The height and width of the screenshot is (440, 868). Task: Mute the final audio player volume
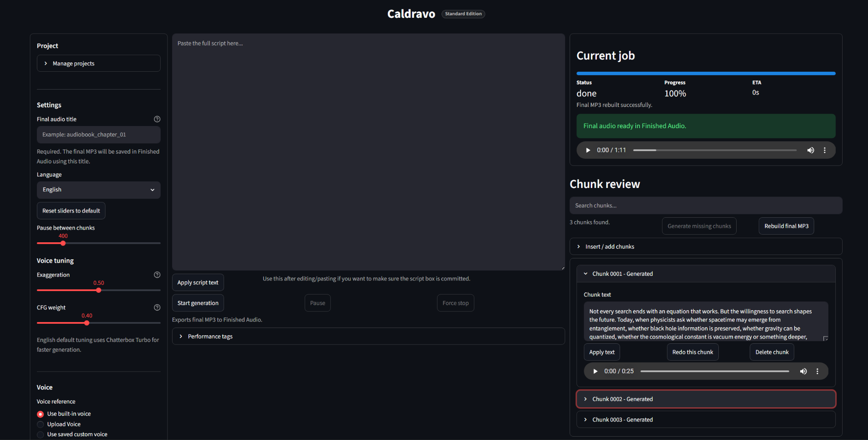point(810,150)
